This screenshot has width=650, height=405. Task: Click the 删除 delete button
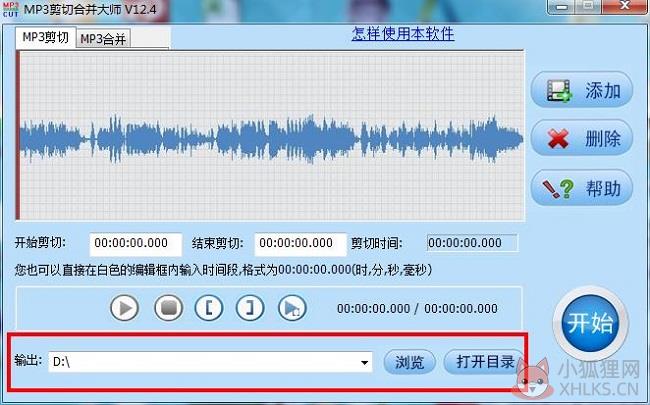582,138
